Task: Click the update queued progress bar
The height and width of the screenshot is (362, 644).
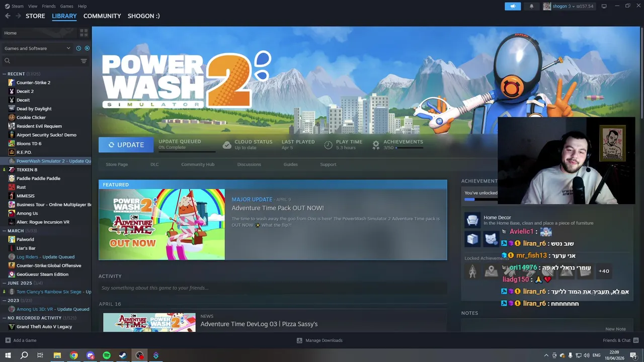Action: pos(187,151)
